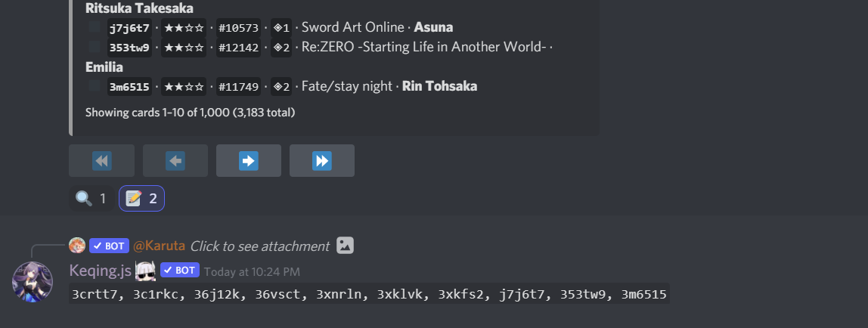Click the BOT badge beside @Karuta reply
Screen dimensions: 868x328
(109, 246)
